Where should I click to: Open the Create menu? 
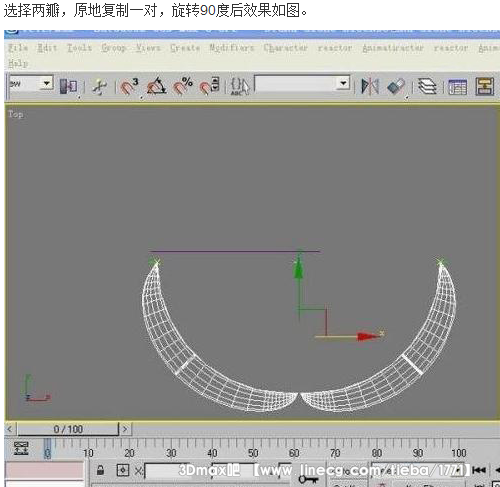(x=185, y=48)
